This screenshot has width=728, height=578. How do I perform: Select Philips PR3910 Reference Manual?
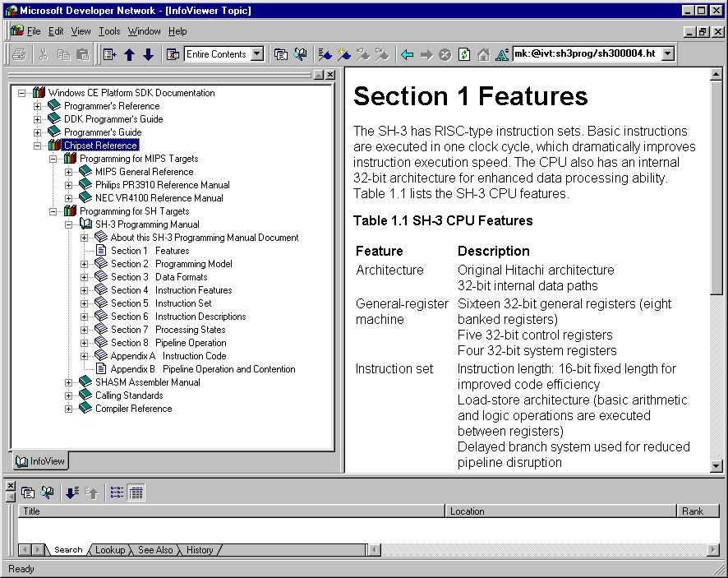pos(162,185)
